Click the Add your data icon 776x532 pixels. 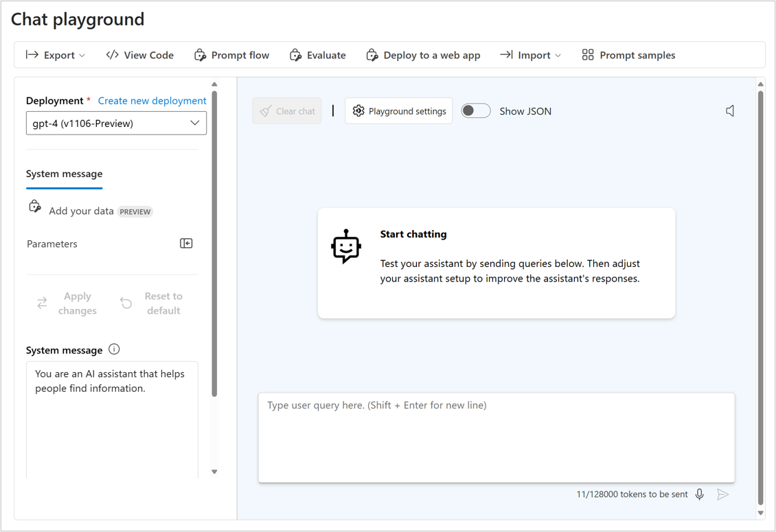[x=34, y=207]
